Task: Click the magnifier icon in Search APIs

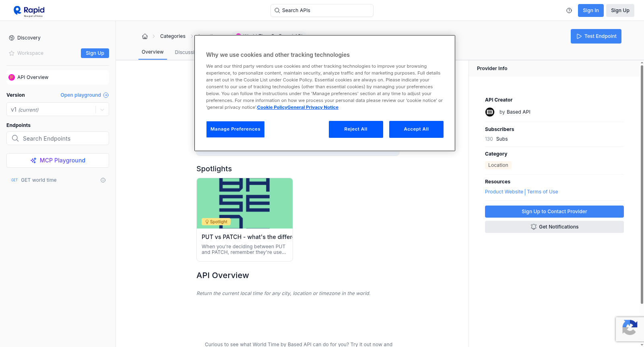Action: click(x=277, y=10)
